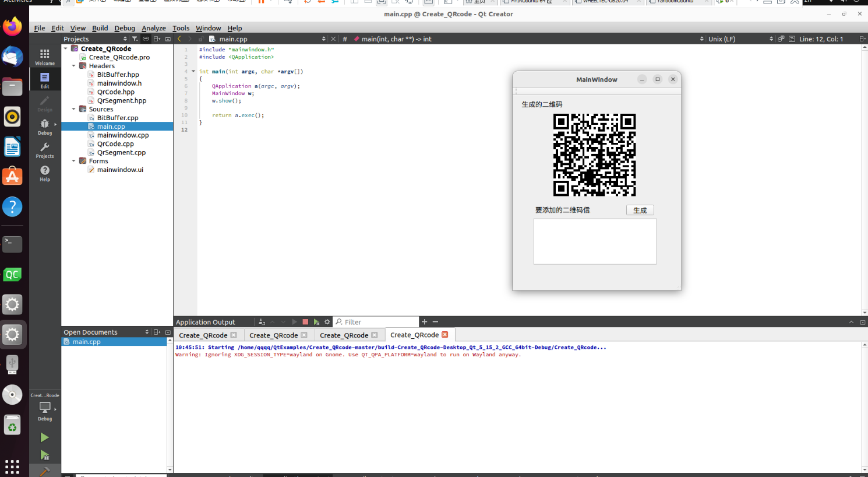Collapse the Forms folder
Screen dimensions: 868x477
[x=74, y=161]
